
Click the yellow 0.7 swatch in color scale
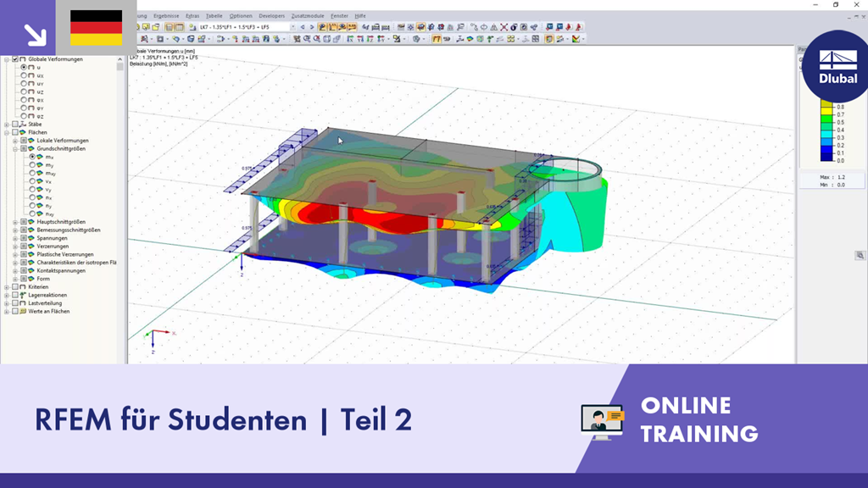coord(826,111)
